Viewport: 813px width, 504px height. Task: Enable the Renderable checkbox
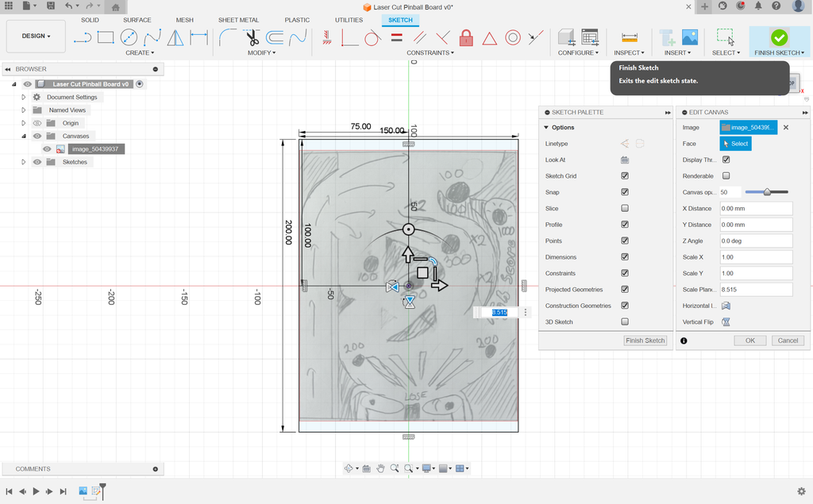coord(726,175)
